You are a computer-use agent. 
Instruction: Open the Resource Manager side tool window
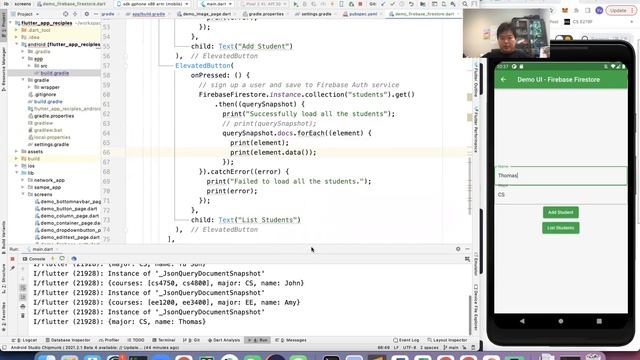(x=4, y=68)
